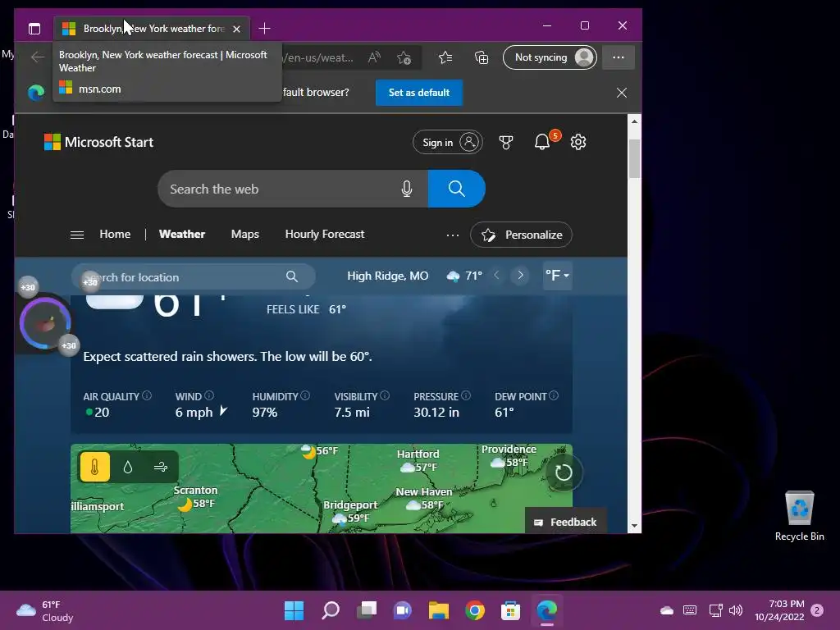
Task: Launch Google Chrome from the taskbar
Action: click(475, 610)
